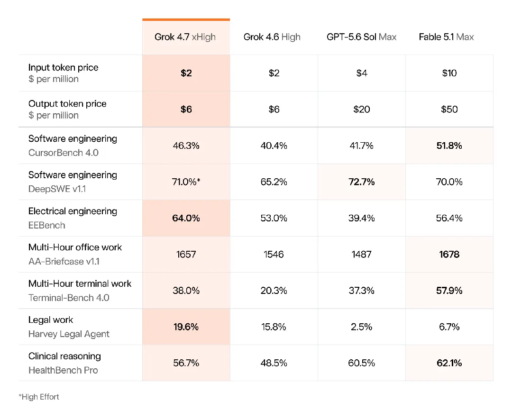Select the 57.9% Terminal-Bench cell

[x=449, y=290]
